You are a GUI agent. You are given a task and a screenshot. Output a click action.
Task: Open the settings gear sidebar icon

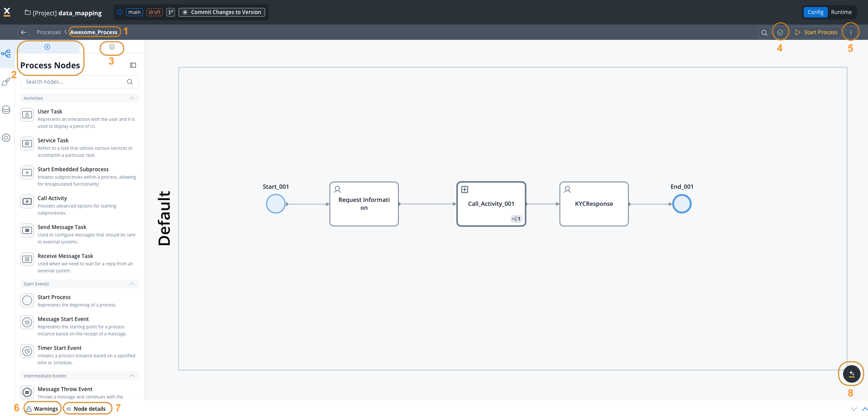click(6, 138)
